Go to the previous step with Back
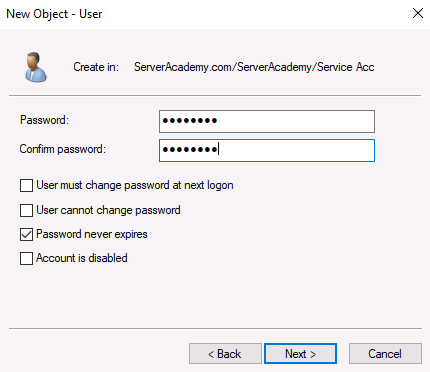The width and height of the screenshot is (430, 372). [225, 354]
